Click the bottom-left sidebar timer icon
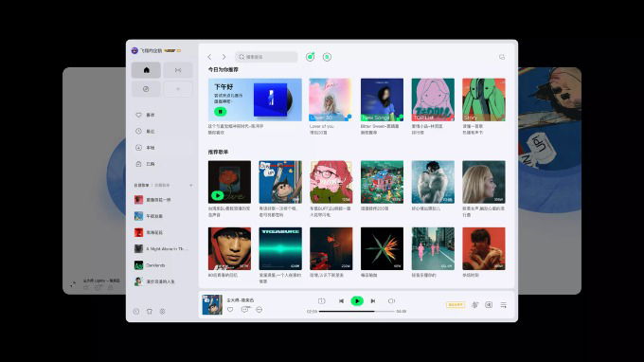Screen dimensions: 644x362 [x=136, y=312]
